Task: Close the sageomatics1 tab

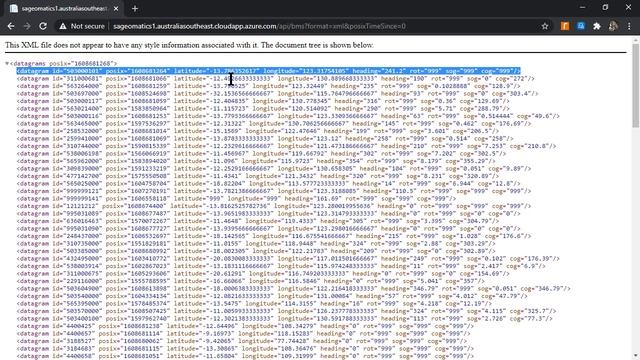Action: point(116,9)
